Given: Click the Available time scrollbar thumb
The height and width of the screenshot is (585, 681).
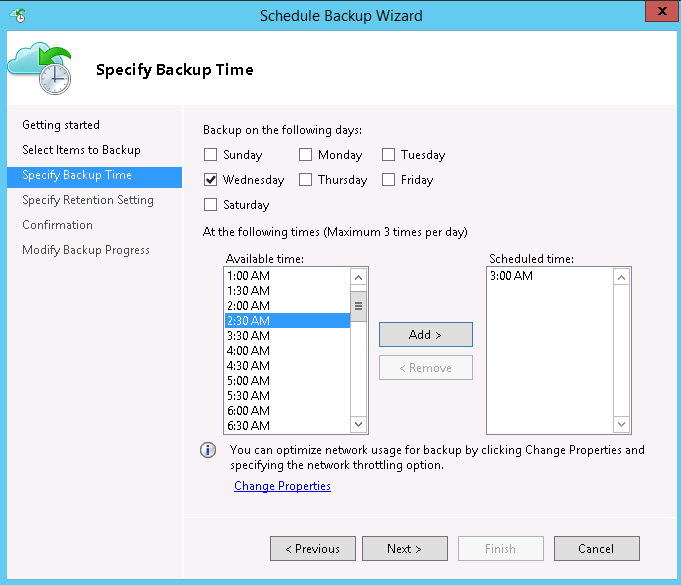Looking at the screenshot, I should click(x=358, y=306).
